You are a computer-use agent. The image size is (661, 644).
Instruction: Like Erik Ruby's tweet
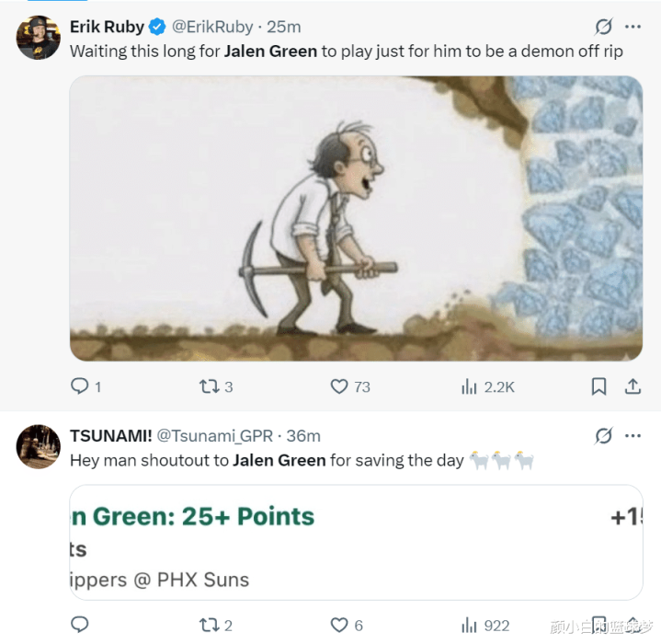coord(340,386)
